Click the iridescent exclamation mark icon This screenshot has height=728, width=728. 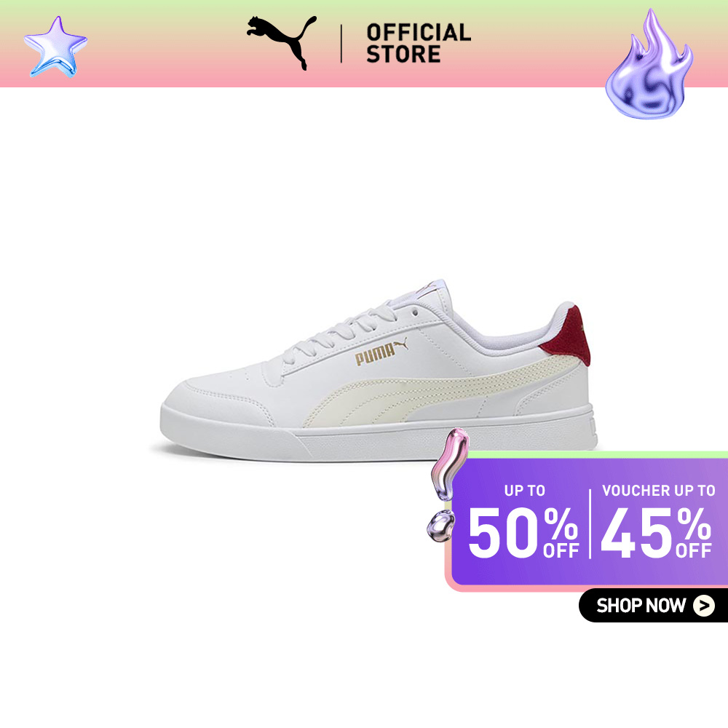point(447,484)
